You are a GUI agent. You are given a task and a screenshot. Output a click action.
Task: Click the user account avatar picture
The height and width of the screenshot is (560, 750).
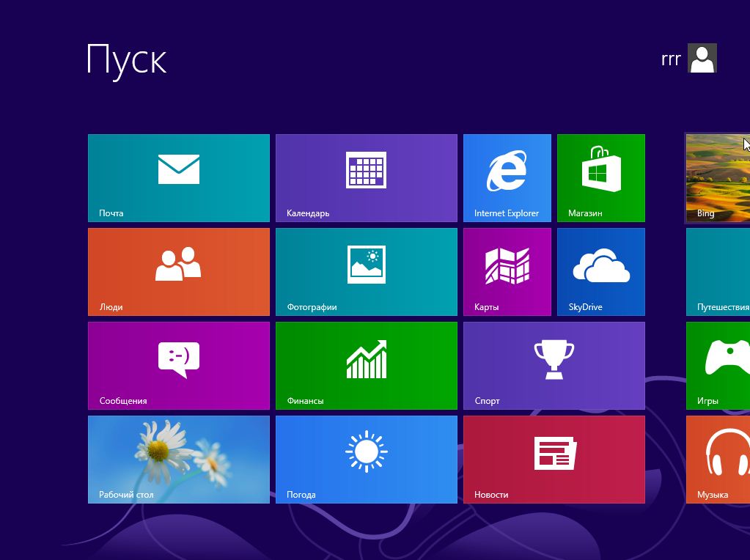702,58
